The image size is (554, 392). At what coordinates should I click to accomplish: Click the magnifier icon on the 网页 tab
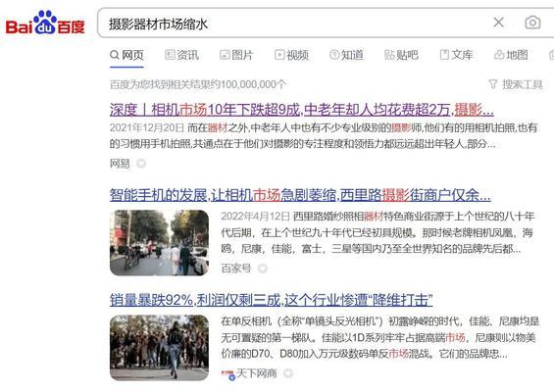[115, 55]
